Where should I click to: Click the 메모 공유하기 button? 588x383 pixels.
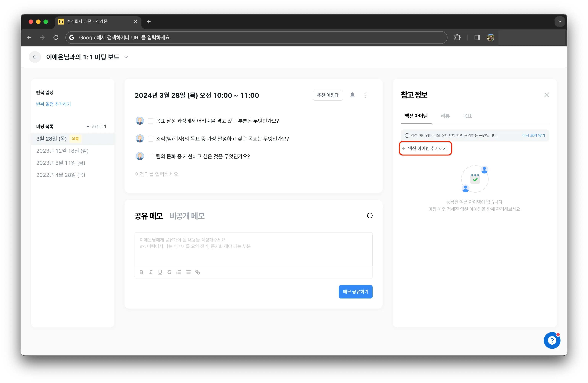[355, 292]
